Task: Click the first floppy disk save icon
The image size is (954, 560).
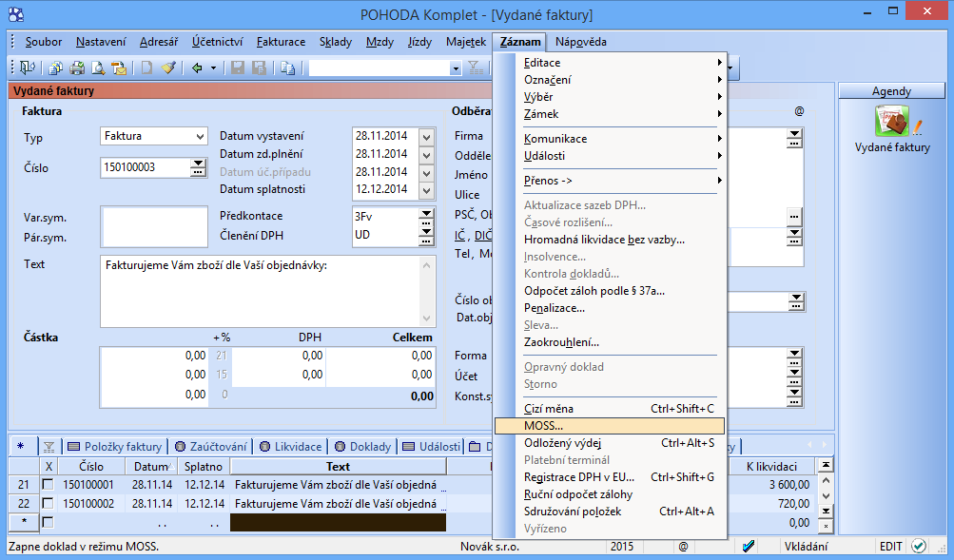Action: [x=237, y=68]
